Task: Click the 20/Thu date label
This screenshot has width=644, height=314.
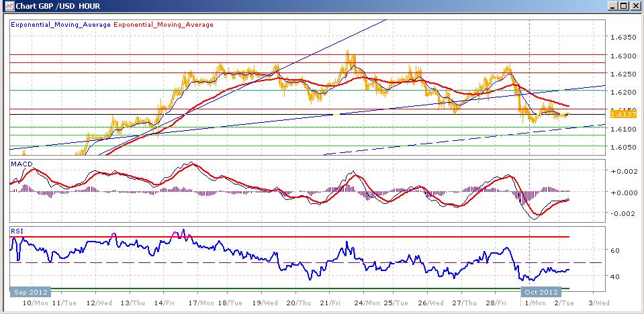Action: 300,303
